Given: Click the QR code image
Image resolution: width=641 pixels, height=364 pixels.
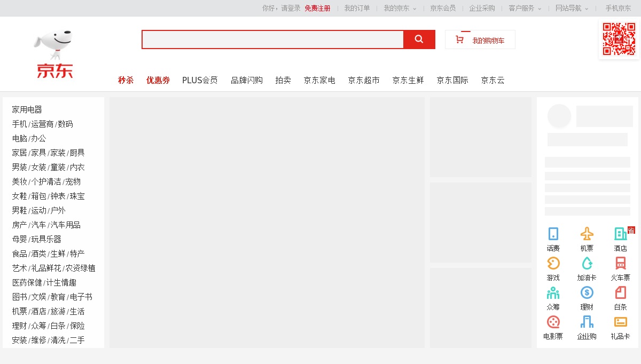Looking at the screenshot, I should 619,39.
